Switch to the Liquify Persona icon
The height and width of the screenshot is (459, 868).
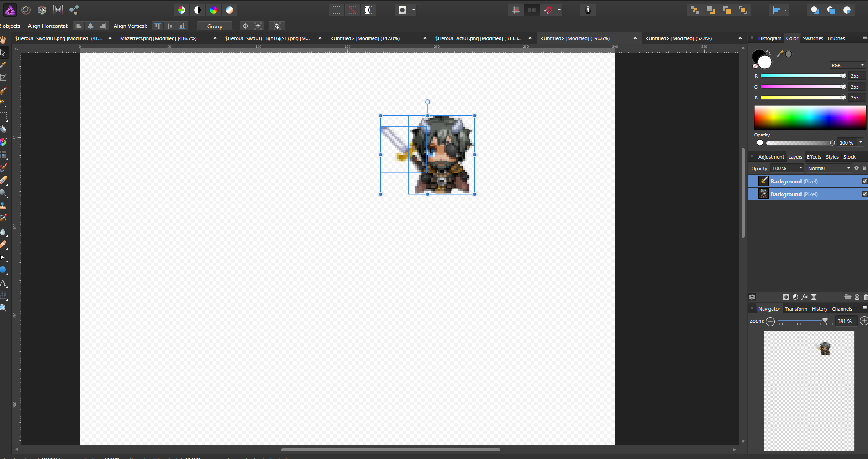[x=26, y=10]
